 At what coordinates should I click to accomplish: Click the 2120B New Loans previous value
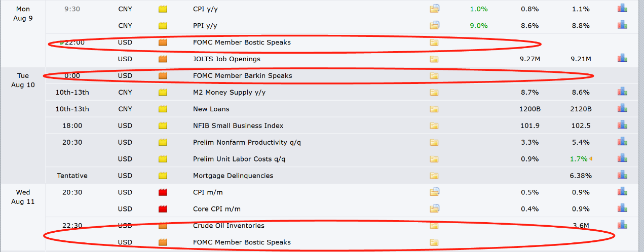(580, 109)
